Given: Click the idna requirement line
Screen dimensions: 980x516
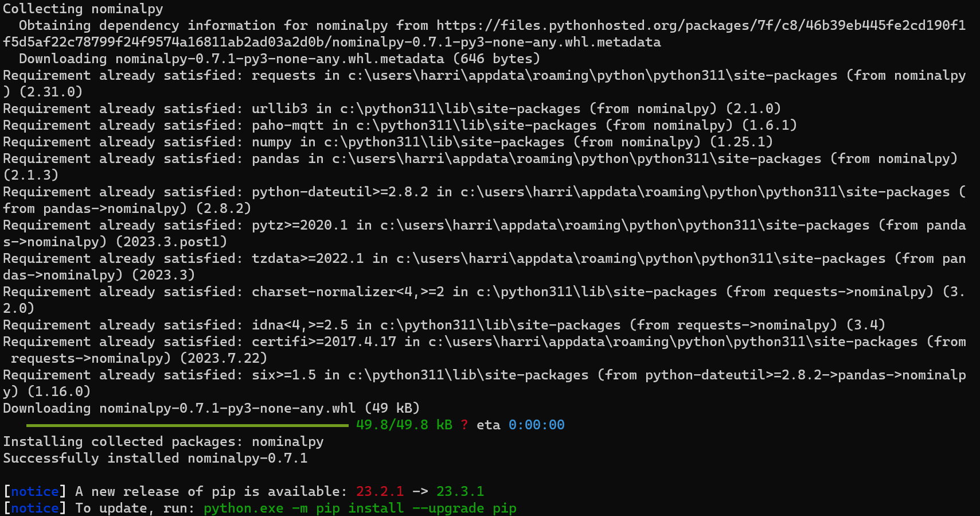Looking at the screenshot, I should [444, 325].
